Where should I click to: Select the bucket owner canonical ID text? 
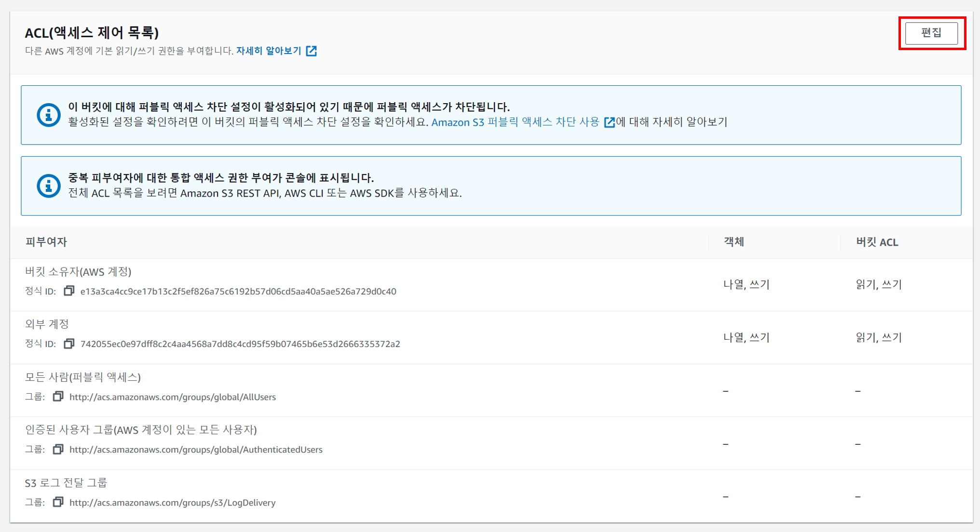tap(238, 292)
